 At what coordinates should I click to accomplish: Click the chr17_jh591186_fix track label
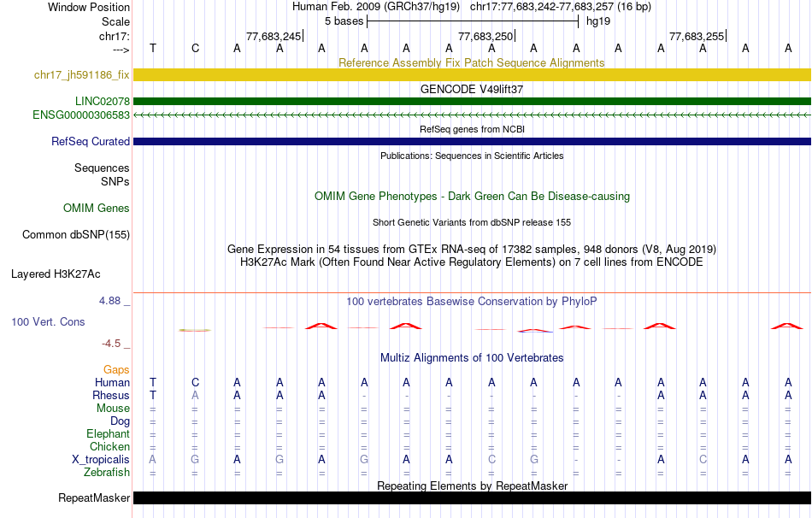tap(82, 75)
